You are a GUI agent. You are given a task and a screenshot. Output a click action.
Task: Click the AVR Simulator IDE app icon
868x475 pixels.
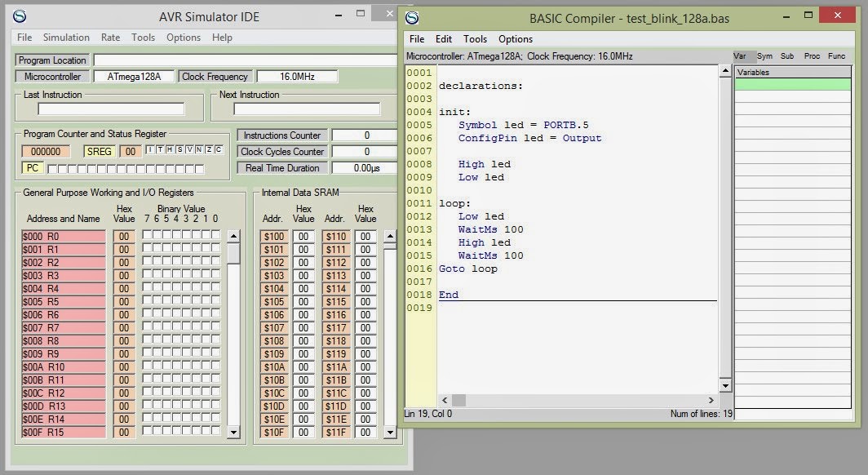point(20,16)
